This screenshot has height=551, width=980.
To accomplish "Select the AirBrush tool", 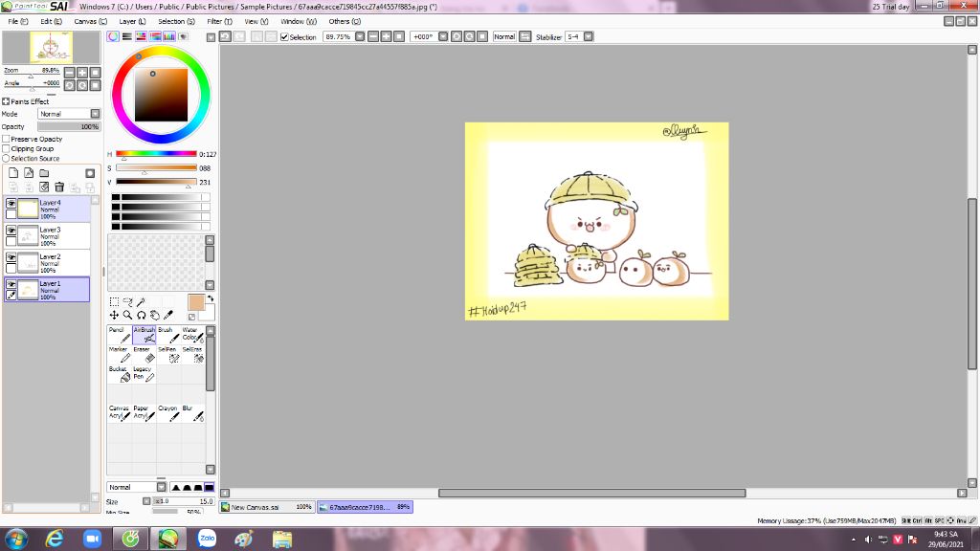I will coord(144,335).
